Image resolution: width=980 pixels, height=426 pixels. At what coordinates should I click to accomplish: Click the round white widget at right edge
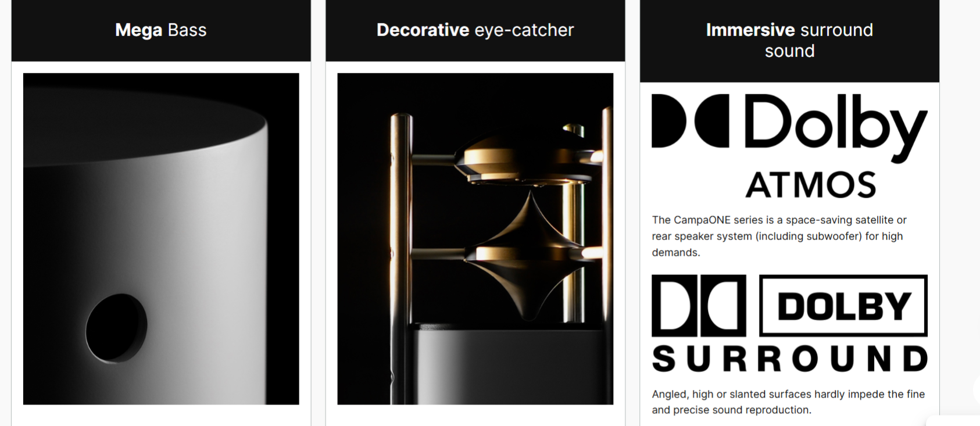[977, 390]
